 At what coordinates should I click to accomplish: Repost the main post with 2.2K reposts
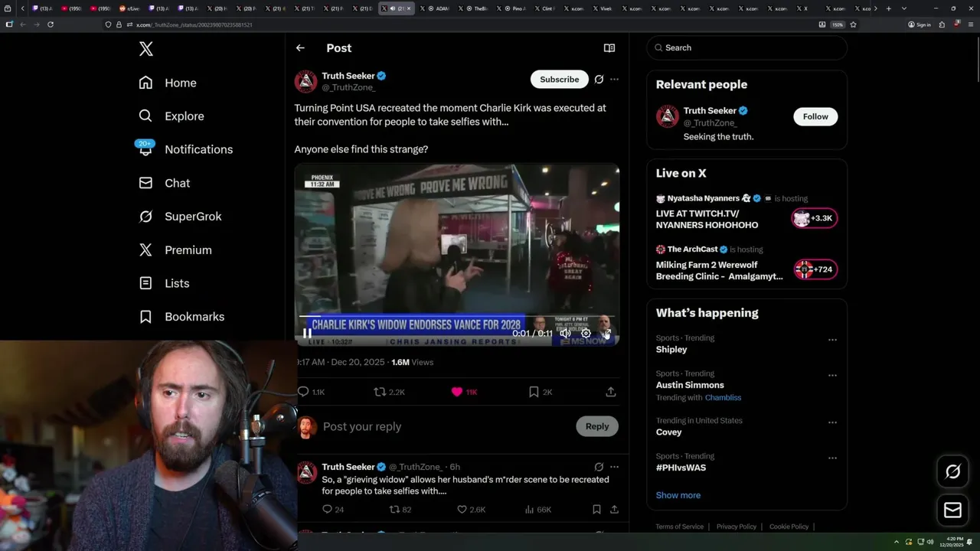click(389, 392)
